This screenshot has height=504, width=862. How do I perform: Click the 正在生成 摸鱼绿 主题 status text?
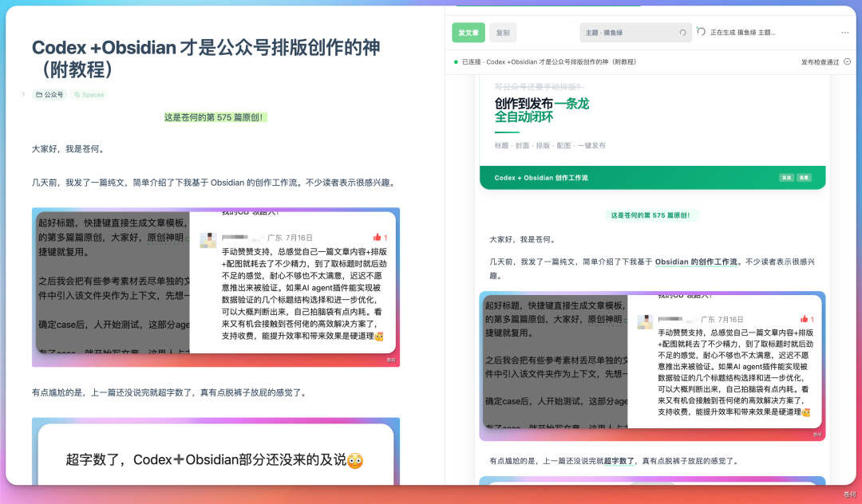click(x=743, y=33)
